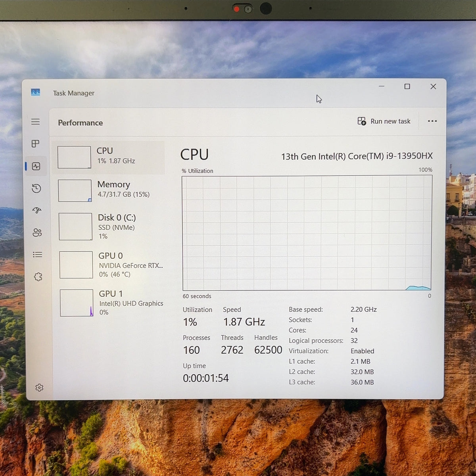Click the Logical processors value 32
This screenshot has height=476, width=476.
354,341
